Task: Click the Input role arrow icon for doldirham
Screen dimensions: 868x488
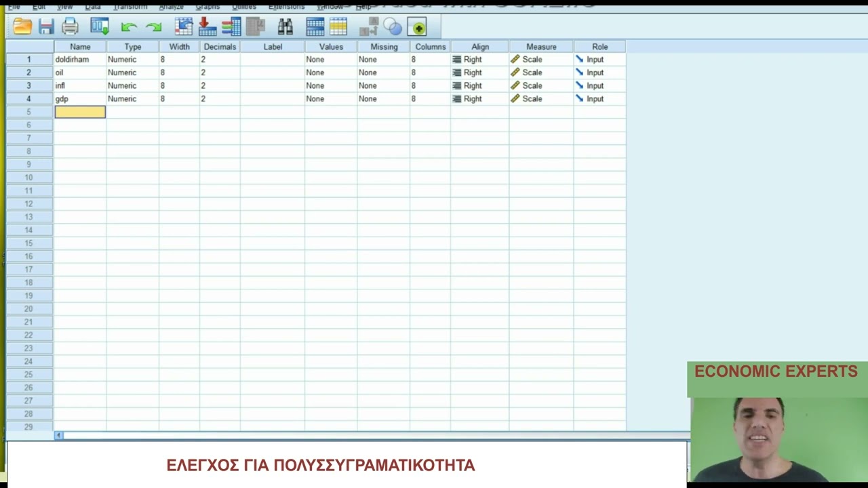Action: [x=579, y=60]
